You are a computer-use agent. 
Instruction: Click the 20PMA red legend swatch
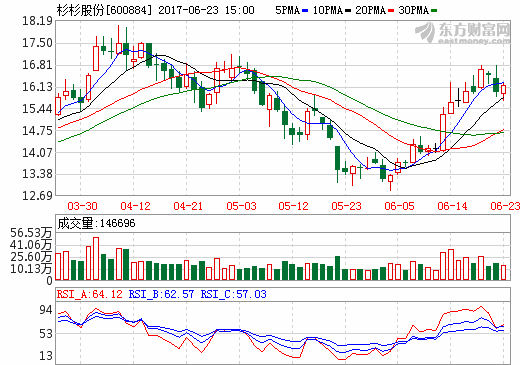pos(391,11)
